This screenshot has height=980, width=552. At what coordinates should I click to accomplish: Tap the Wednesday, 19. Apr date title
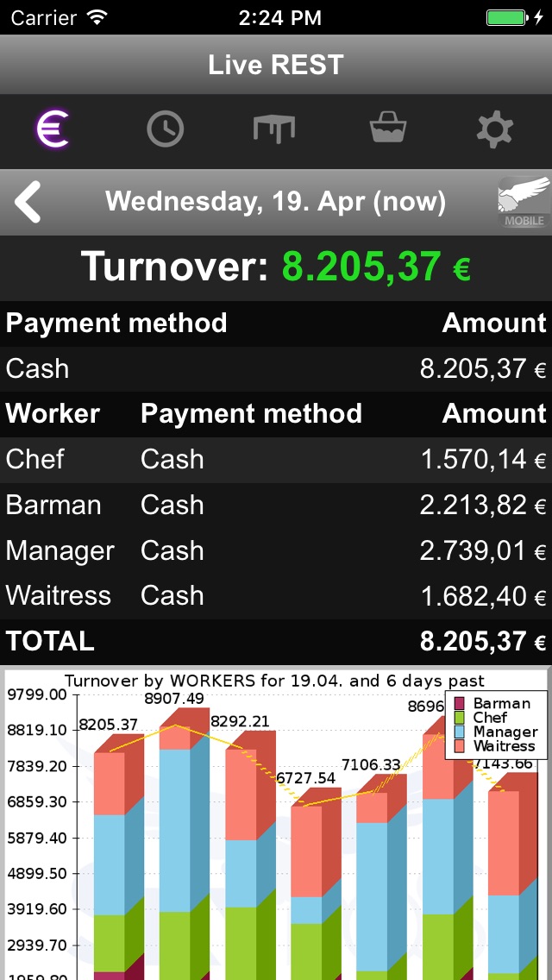pyautogui.click(x=275, y=202)
